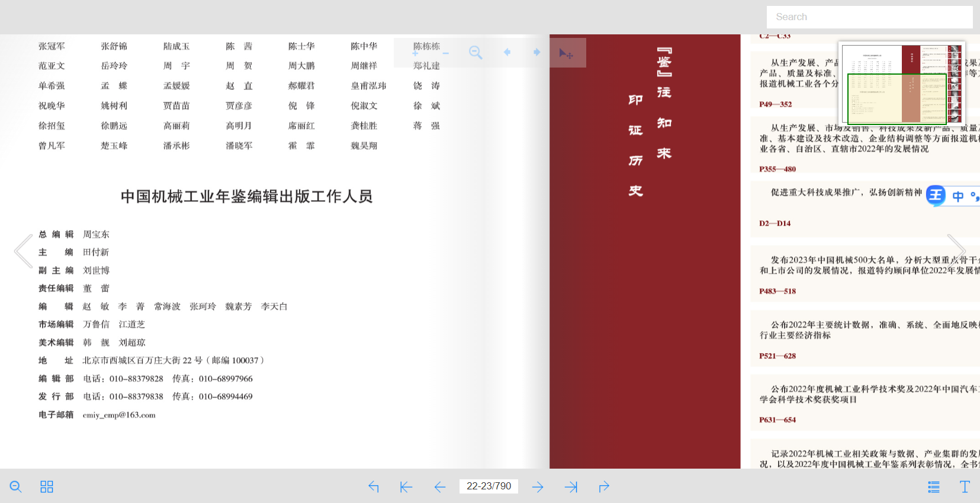Click the name 刘世博 next to 副主编
Image resolution: width=980 pixels, height=503 pixels.
(96, 271)
